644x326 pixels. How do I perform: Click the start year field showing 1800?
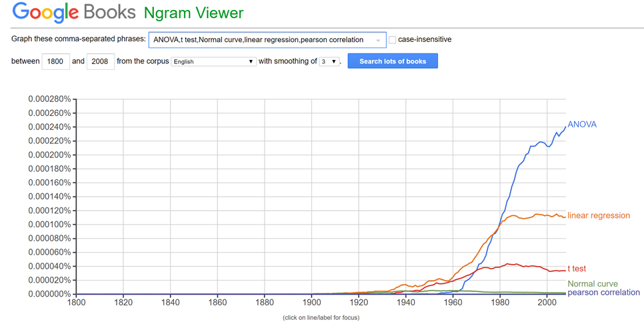click(x=55, y=61)
